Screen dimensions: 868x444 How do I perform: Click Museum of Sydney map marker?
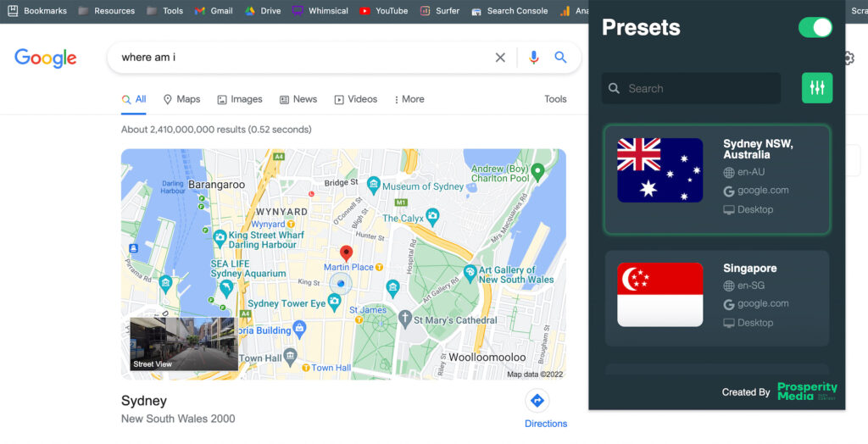click(x=374, y=186)
